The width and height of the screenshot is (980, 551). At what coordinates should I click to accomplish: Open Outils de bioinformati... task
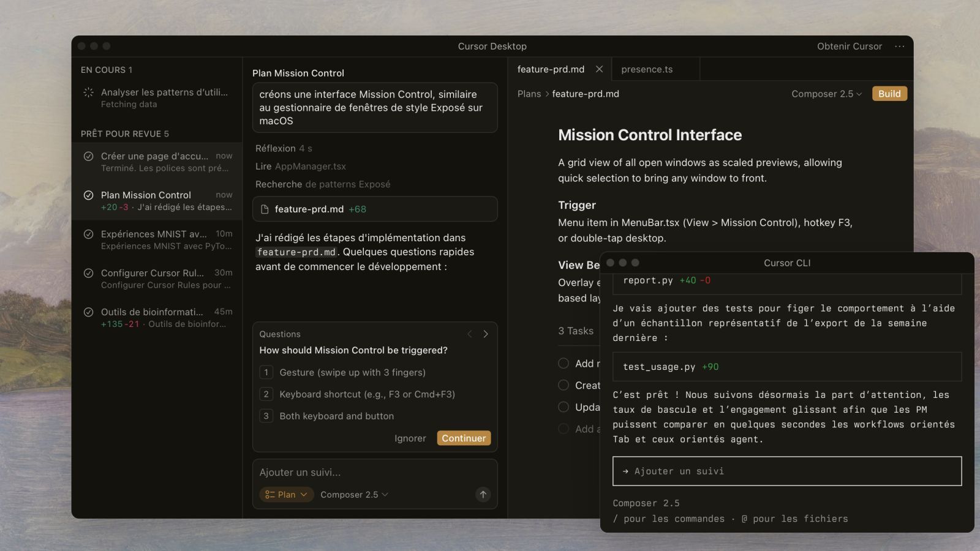coord(157,318)
